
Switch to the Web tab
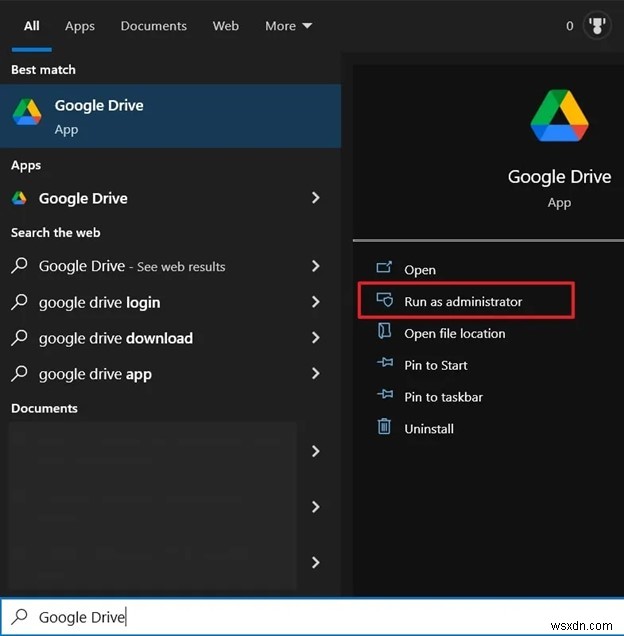226,26
